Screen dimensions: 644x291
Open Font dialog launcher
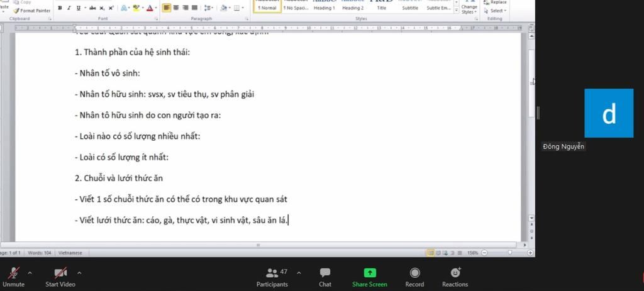157,19
